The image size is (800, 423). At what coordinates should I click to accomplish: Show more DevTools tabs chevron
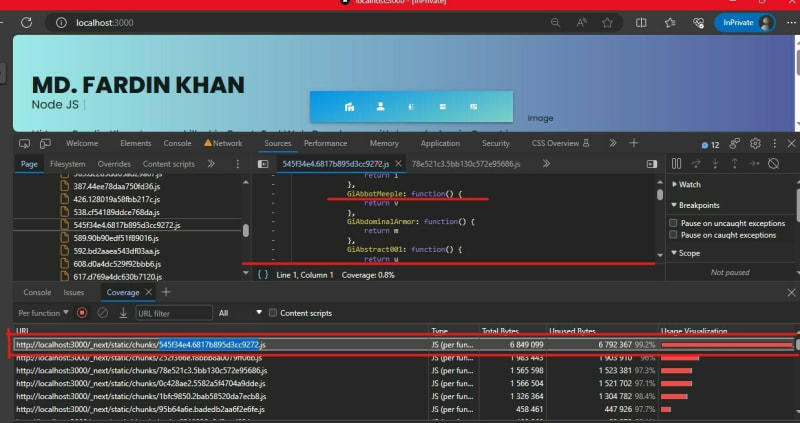pos(613,143)
